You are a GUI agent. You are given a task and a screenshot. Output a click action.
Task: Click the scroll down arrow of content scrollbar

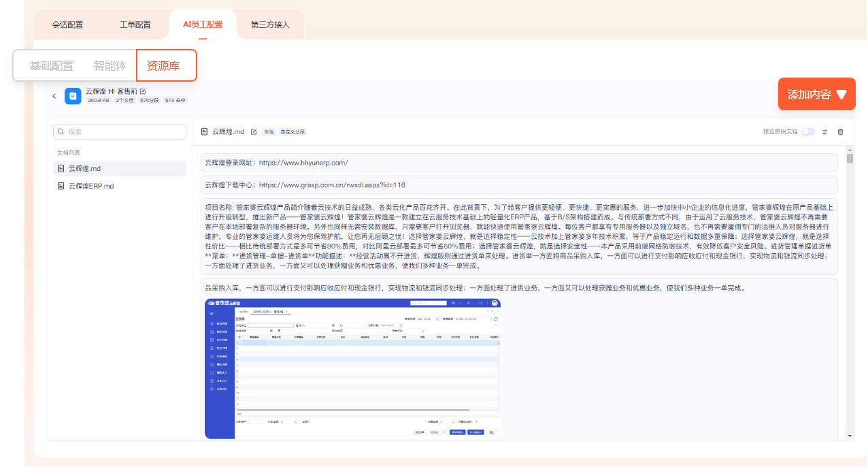(x=850, y=436)
